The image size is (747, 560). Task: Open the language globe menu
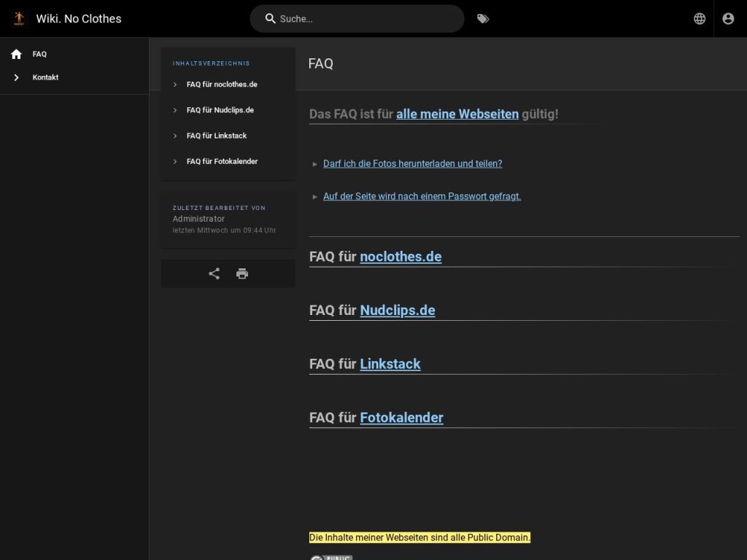click(700, 19)
